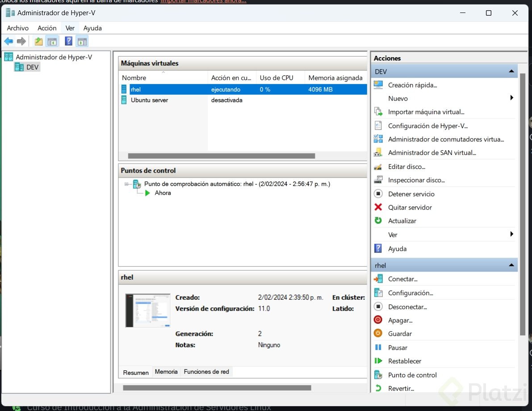
Task: Select the DEV server tree node
Action: point(32,67)
